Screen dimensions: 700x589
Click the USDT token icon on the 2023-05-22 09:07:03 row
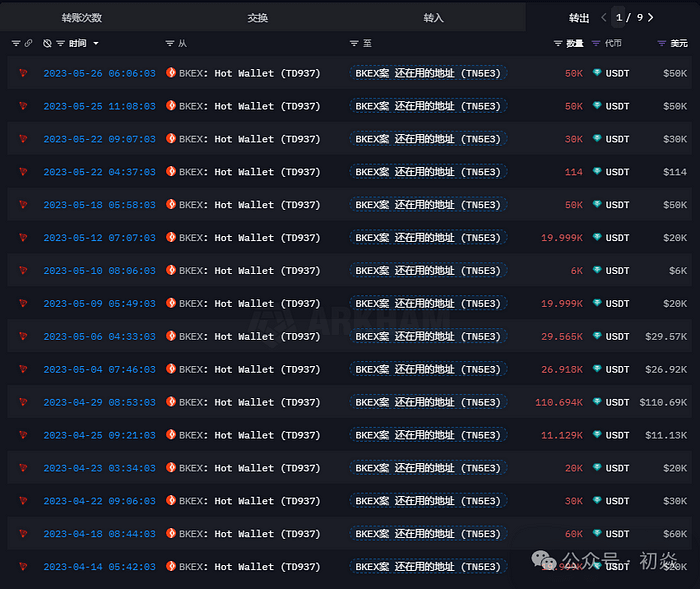[x=598, y=139]
